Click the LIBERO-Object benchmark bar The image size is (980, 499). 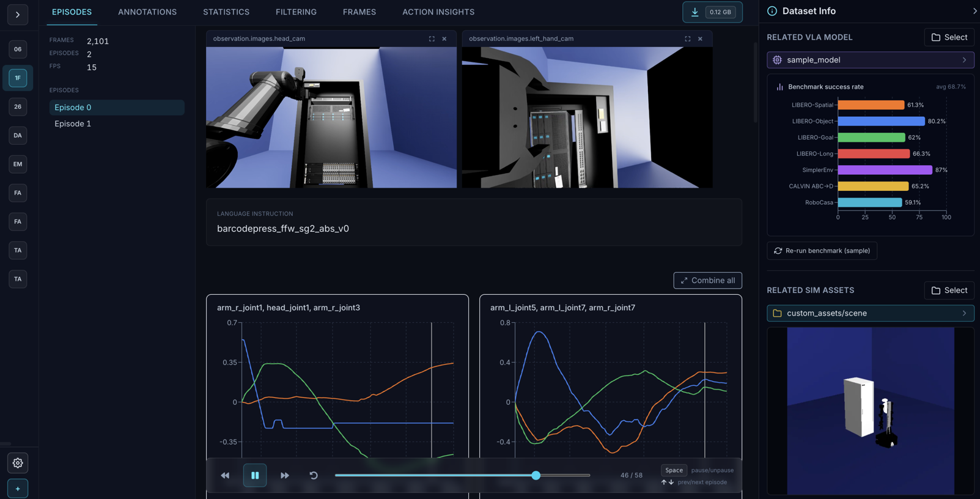[881, 121]
